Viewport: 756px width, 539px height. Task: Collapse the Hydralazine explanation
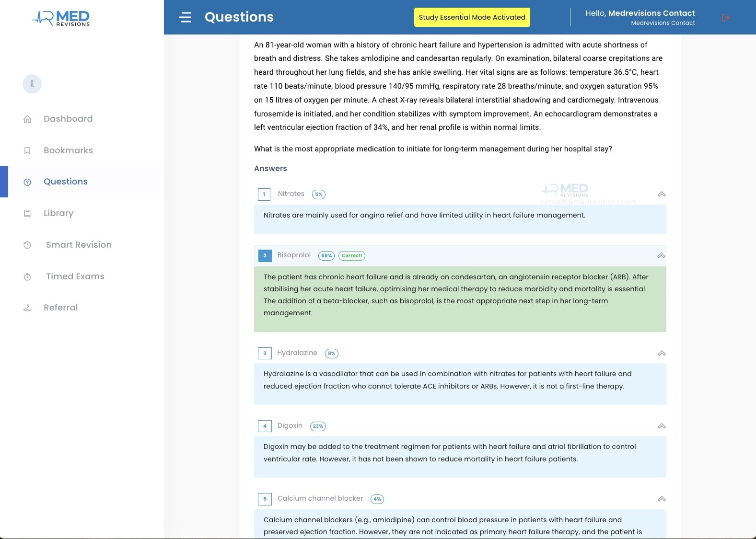point(662,353)
